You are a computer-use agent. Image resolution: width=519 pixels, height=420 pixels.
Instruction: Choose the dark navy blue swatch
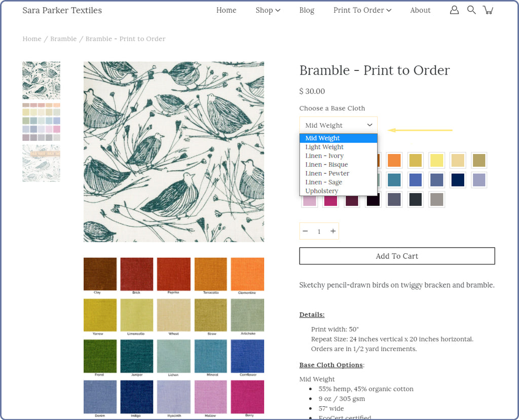pos(458,180)
